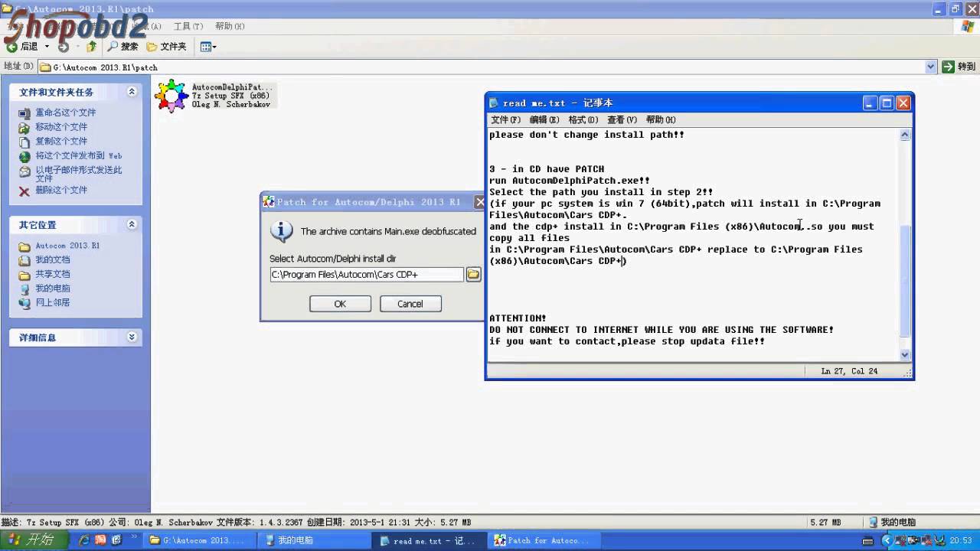
Task: Select the AutocomDelphiPatch colorful gear file icon
Action: [171, 96]
